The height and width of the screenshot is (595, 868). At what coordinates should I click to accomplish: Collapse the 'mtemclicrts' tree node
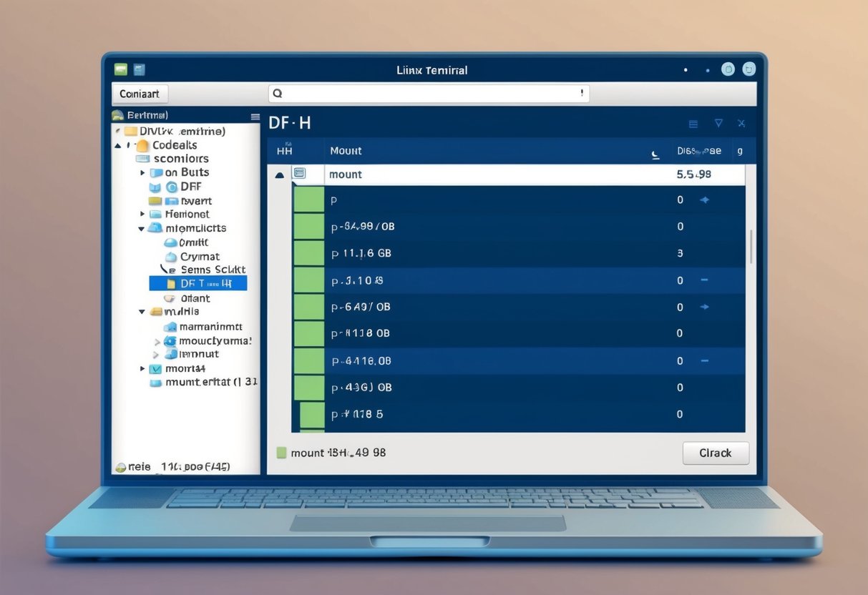(141, 229)
